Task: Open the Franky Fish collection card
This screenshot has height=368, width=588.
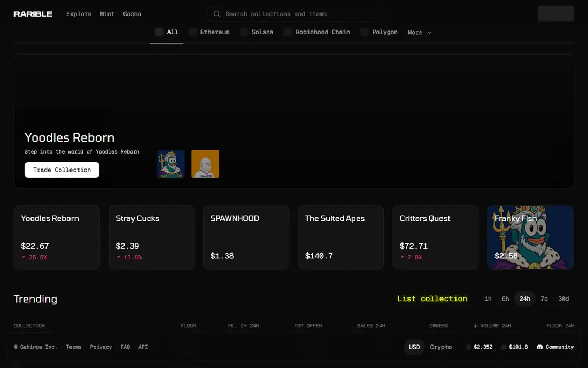Action: tap(530, 237)
